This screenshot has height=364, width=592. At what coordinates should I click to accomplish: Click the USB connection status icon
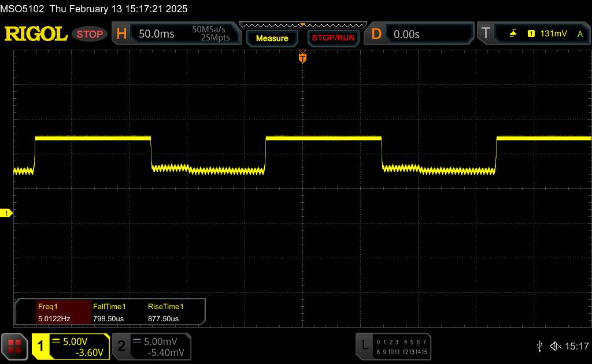[539, 346]
